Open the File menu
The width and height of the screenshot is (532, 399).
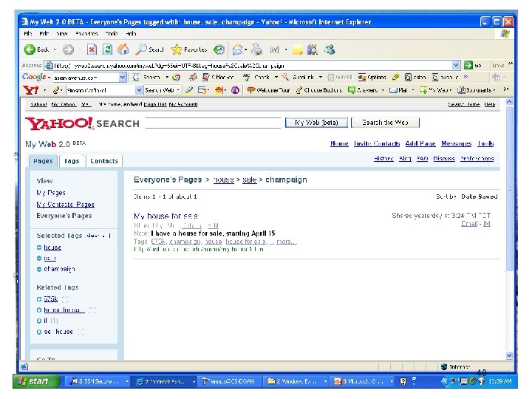coord(28,33)
